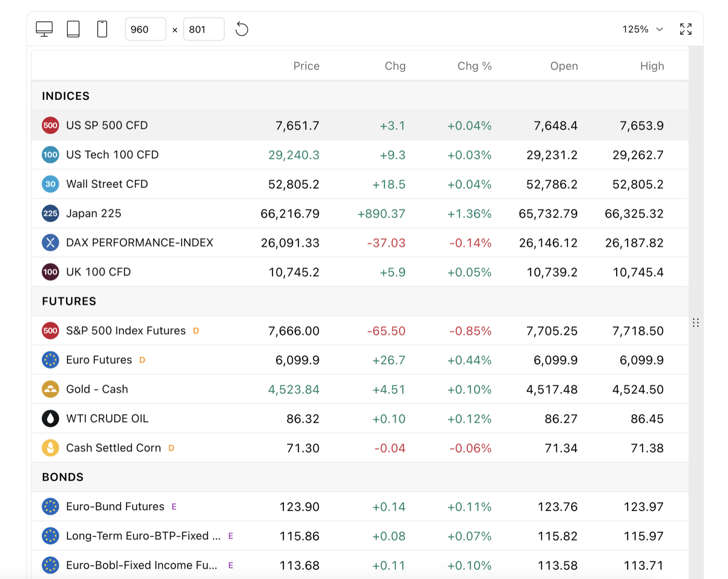
Task: Click the S&P 500 Index Futures icon
Action: click(50, 330)
